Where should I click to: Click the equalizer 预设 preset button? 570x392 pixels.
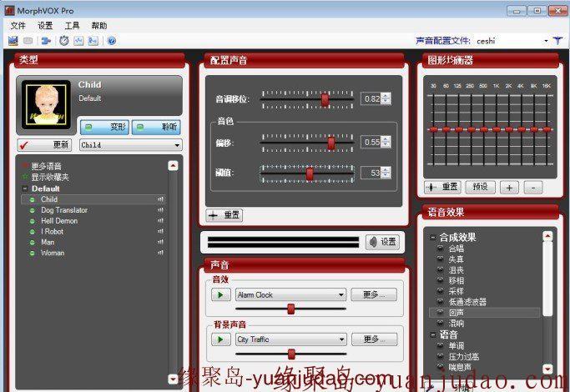point(480,187)
